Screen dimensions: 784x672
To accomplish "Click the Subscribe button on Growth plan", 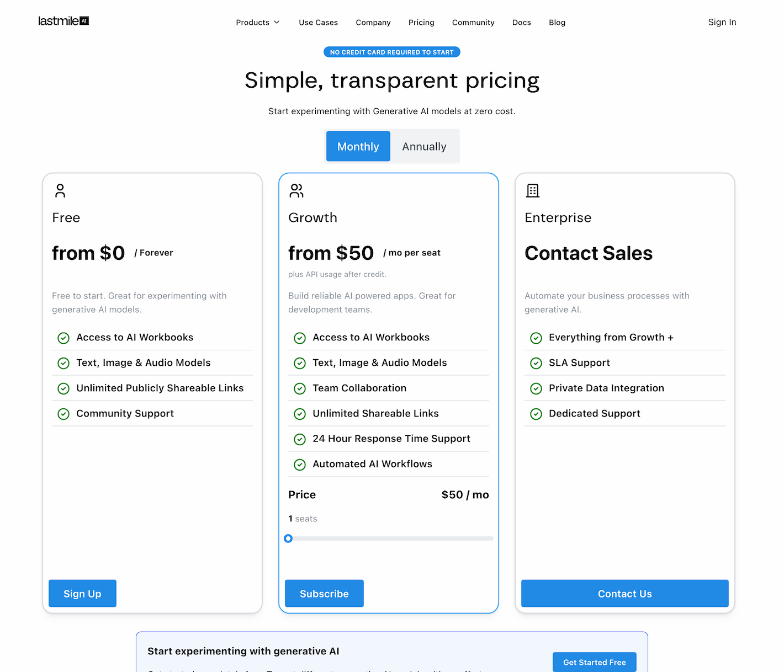I will 324,593.
